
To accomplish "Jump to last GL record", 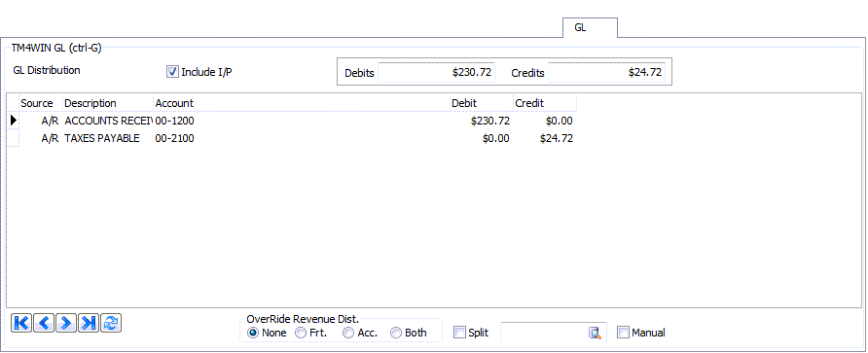I will pyautogui.click(x=89, y=323).
